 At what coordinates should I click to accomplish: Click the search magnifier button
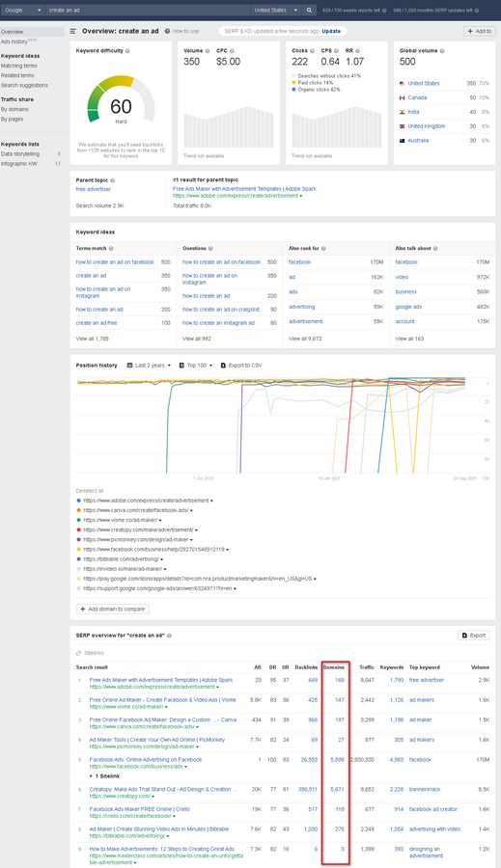309,10
